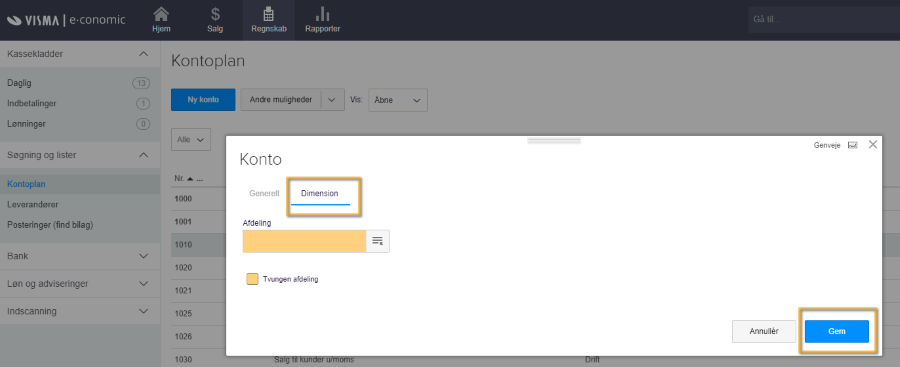
Task: Click the Ny konto button
Action: pyautogui.click(x=203, y=100)
